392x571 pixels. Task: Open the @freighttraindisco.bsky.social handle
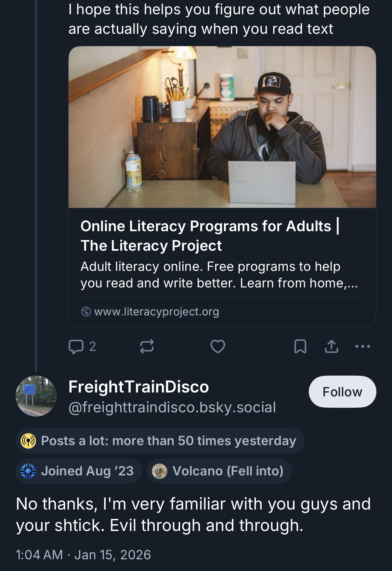tap(172, 407)
